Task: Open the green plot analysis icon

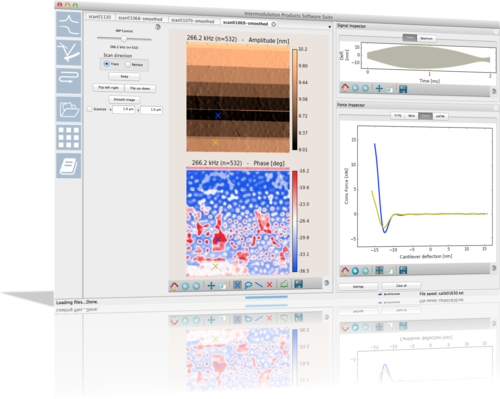Action: (284, 284)
